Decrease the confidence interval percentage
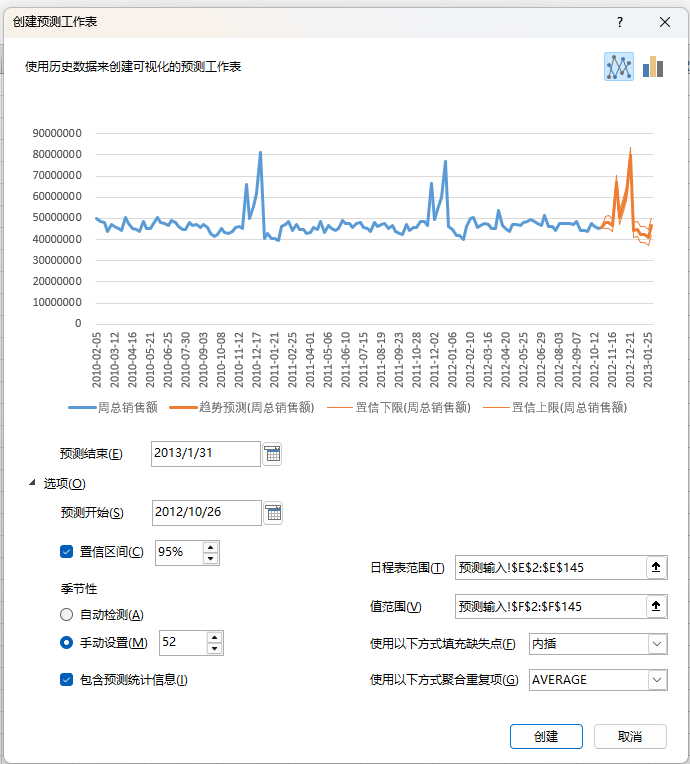 point(211,558)
